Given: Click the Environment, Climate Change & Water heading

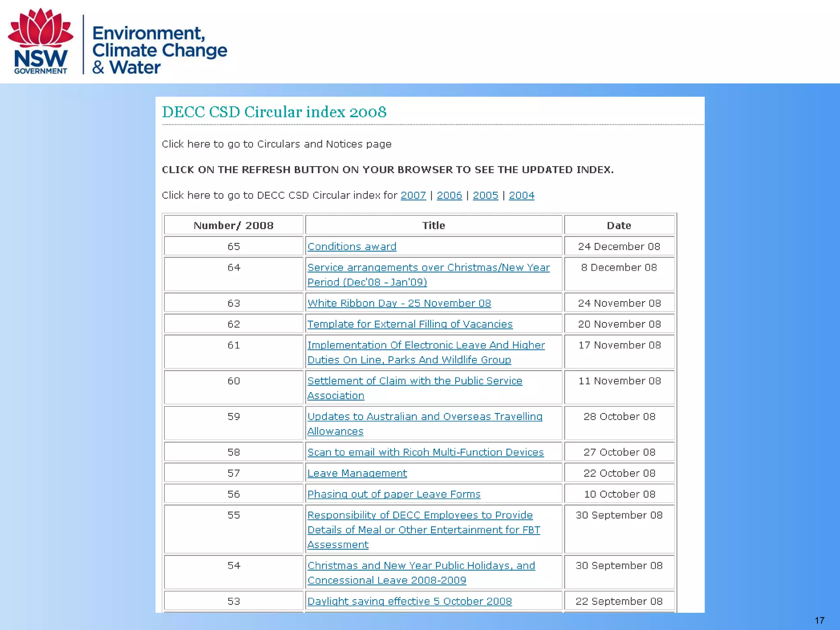Looking at the screenshot, I should coord(159,50).
